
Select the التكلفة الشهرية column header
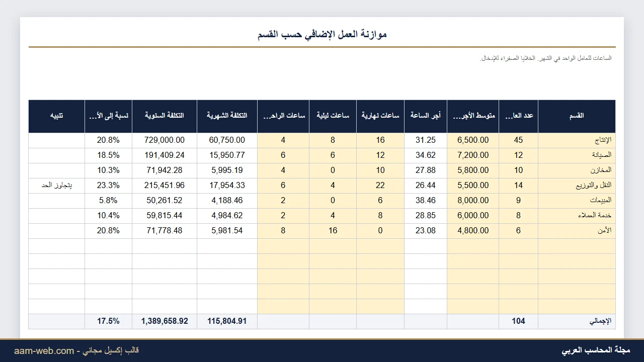227,116
